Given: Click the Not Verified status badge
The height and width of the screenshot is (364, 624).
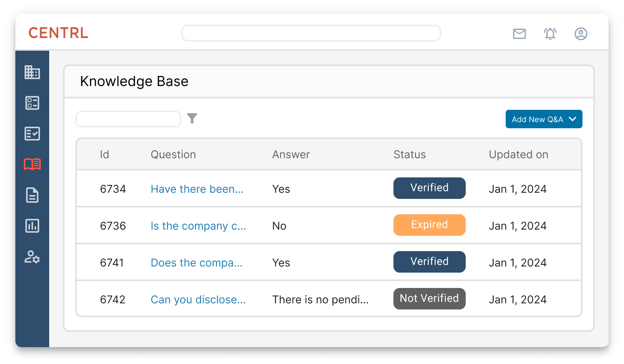Looking at the screenshot, I should (429, 298).
